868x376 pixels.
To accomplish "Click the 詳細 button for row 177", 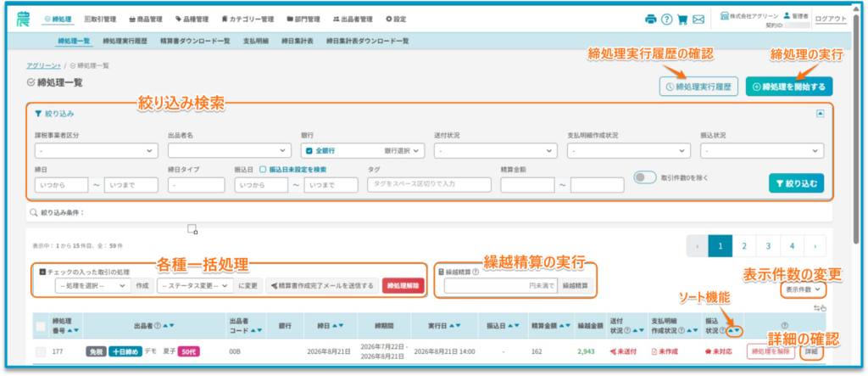I will 810,351.
